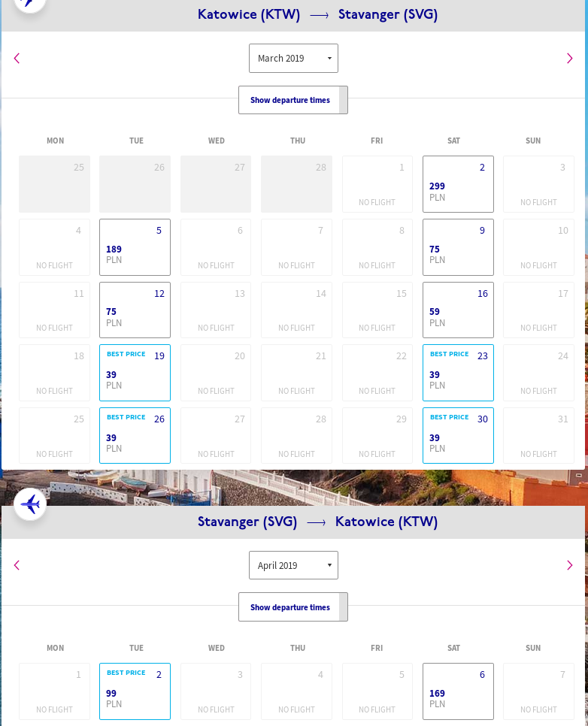Click the airplane icon beside Stavanger to Katowice
The height and width of the screenshot is (726, 588).
30,504
